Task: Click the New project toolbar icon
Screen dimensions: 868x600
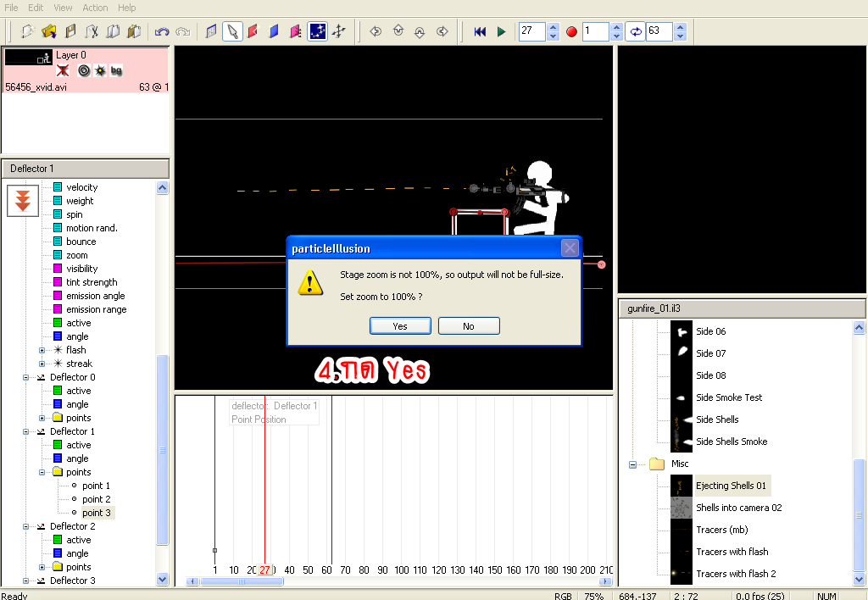Action: pos(27,31)
